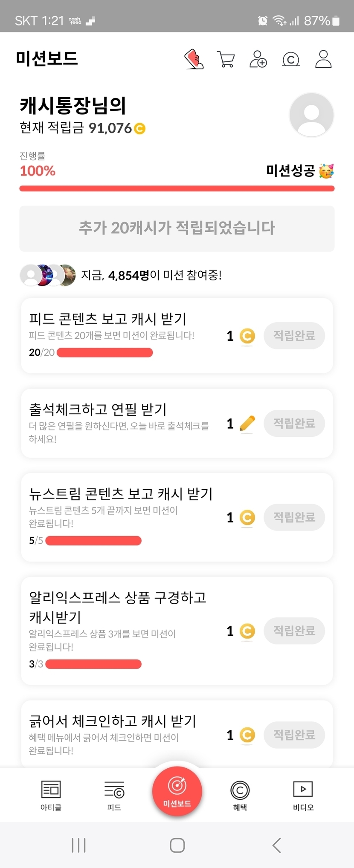Image resolution: width=354 pixels, height=868 pixels.
Task: Tap the gold coin beside current balance
Action: (139, 128)
